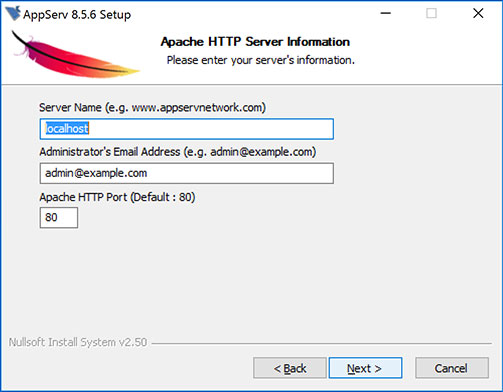Minimize the AppServ Setup window

386,13
